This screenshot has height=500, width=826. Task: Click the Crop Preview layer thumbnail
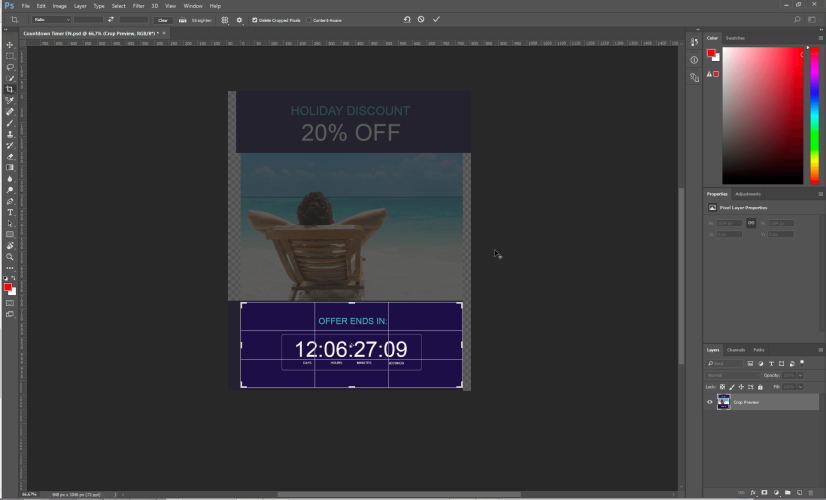point(724,402)
